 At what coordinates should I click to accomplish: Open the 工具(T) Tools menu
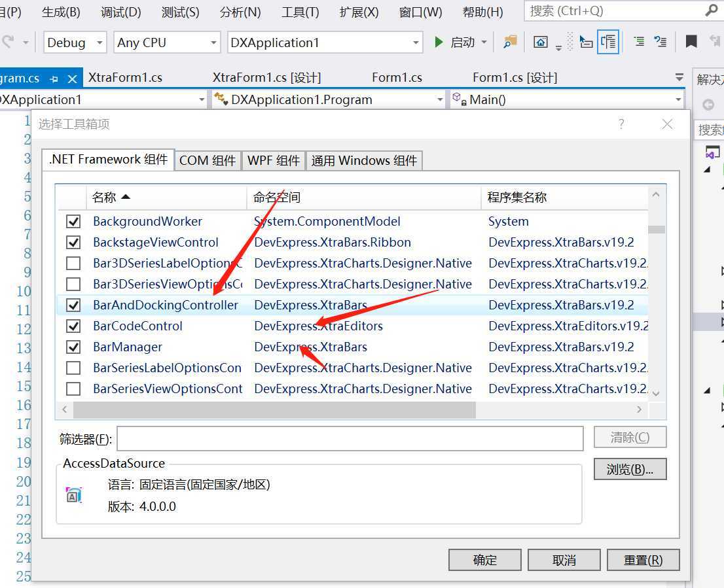(300, 12)
